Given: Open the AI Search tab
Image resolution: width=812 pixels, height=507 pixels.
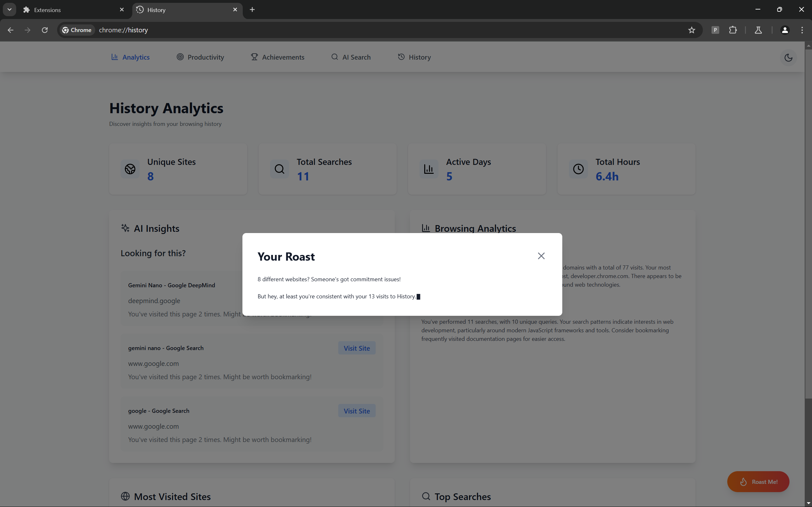Looking at the screenshot, I should point(351,57).
